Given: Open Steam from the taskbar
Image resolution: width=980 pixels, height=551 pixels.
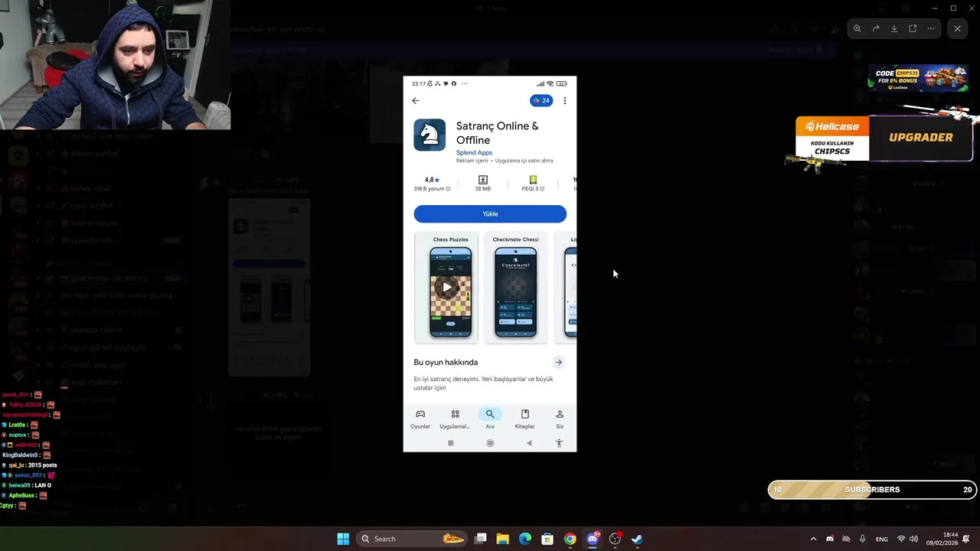Looking at the screenshot, I should point(637,539).
